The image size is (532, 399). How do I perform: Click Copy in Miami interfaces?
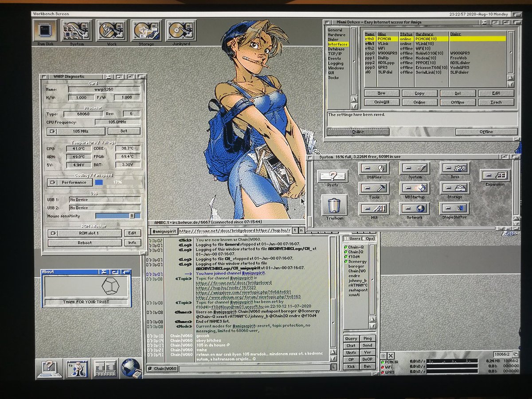coord(419,94)
